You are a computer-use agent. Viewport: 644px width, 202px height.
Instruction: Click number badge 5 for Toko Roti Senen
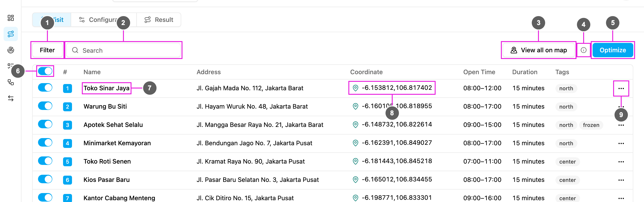(x=68, y=162)
